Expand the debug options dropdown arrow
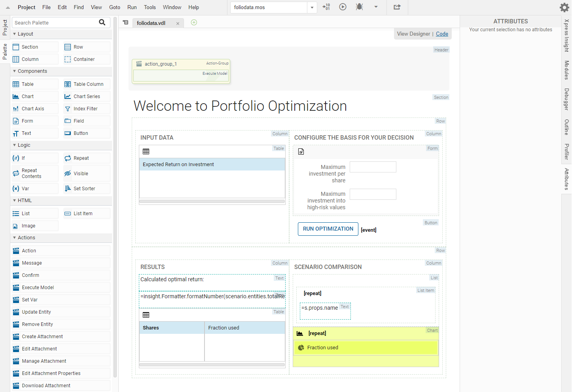This screenshot has height=392, width=572. (x=376, y=7)
